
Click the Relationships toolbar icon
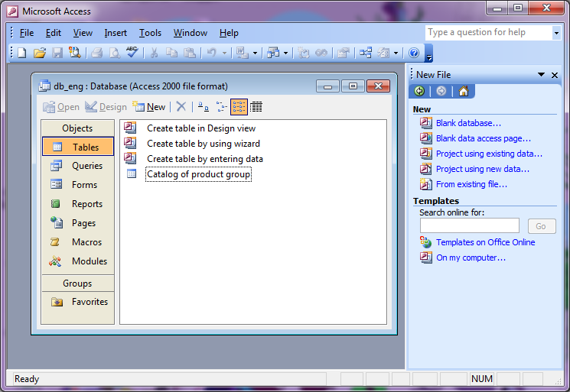(366, 53)
